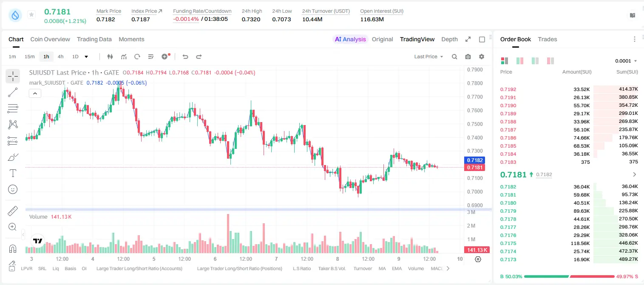Screen dimensions: 644x285
Task: Click the undo arrow in chart toolbar
Action: click(185, 57)
